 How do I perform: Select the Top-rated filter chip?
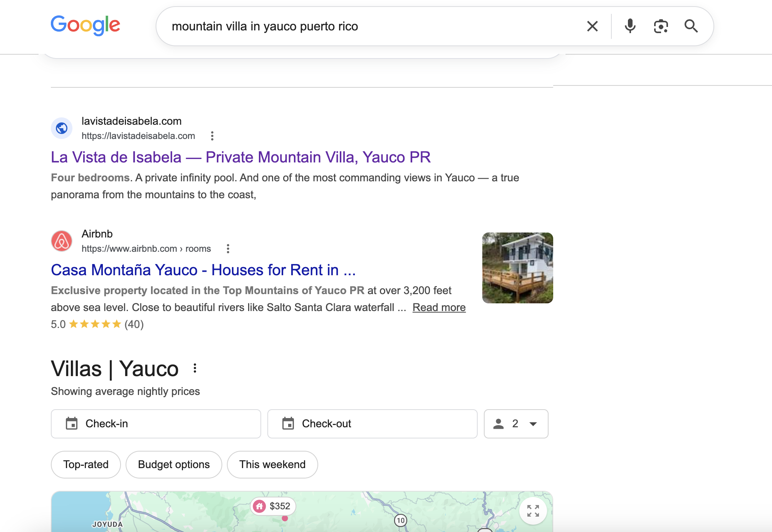86,465
